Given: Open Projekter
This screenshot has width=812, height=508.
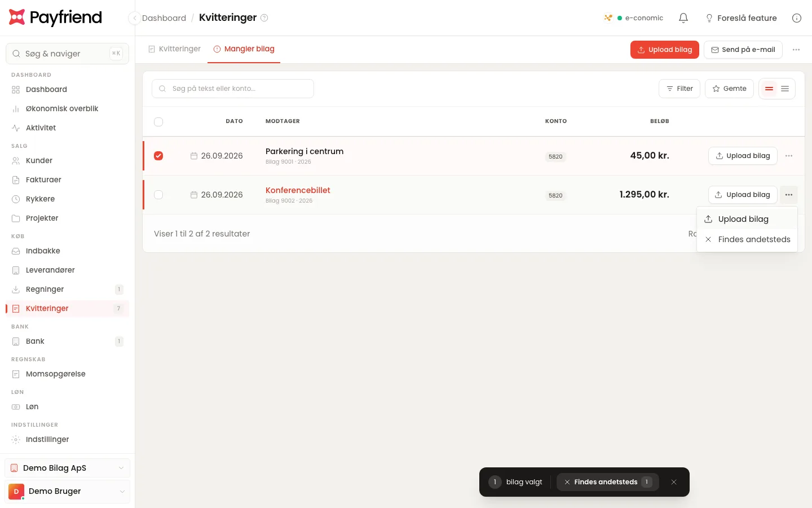Looking at the screenshot, I should (68, 218).
